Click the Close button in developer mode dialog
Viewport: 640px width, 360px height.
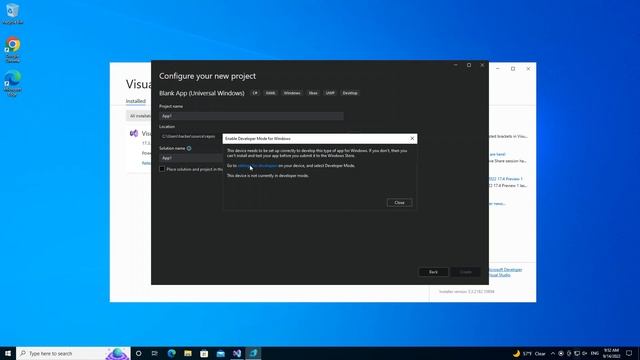399,202
